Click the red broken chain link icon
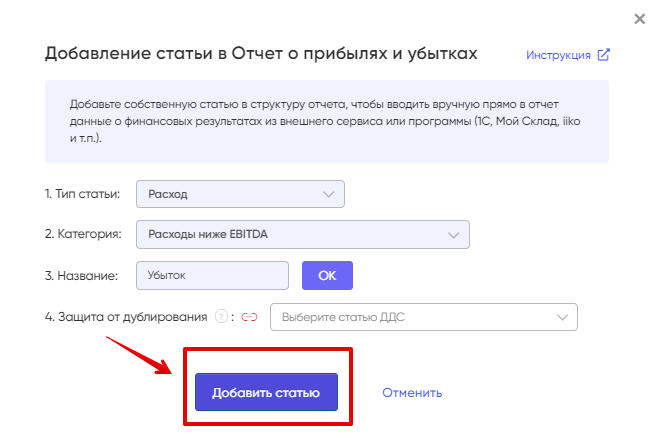This screenshot has height=436, width=655. pos(249,317)
